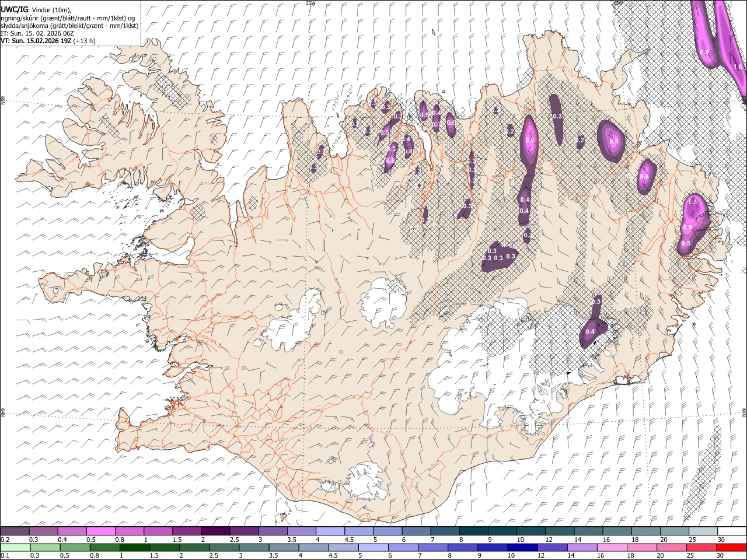747x560 pixels.
Task: Click the dark teal snow swatch between 8 and 9
Action: pos(473,531)
